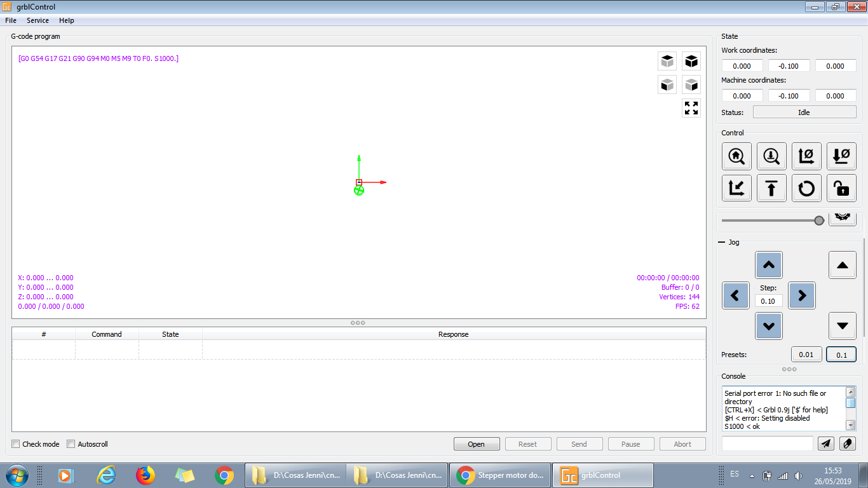Lower Z axis with the down triangle button
The height and width of the screenshot is (488, 868).
click(843, 326)
